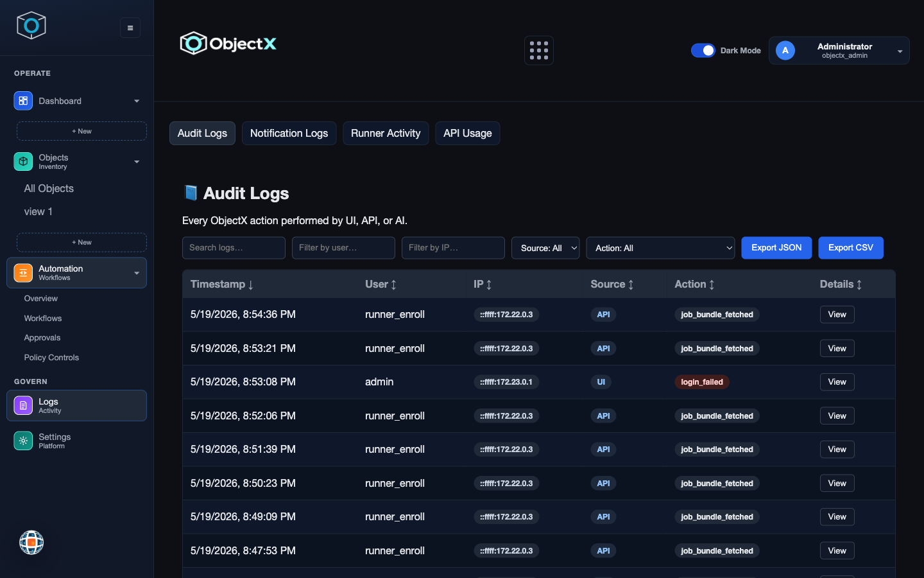Click the Objects Inventory cube icon

[23, 161]
